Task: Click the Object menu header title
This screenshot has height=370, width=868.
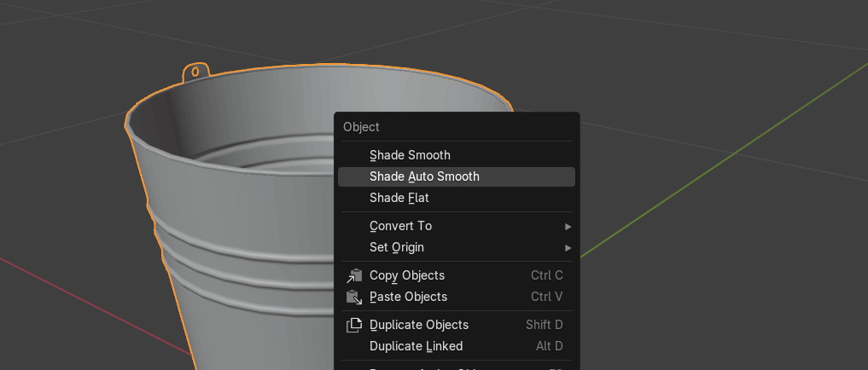Action: coord(361,127)
